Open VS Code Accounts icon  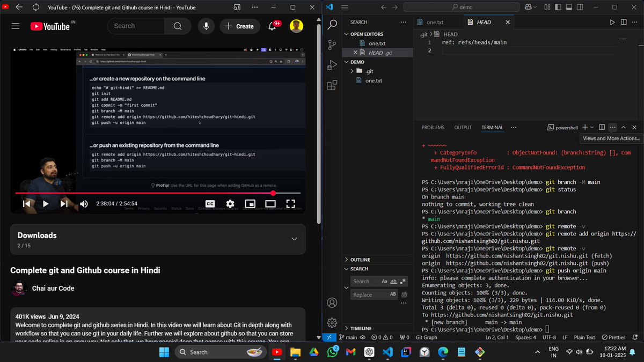point(332,303)
